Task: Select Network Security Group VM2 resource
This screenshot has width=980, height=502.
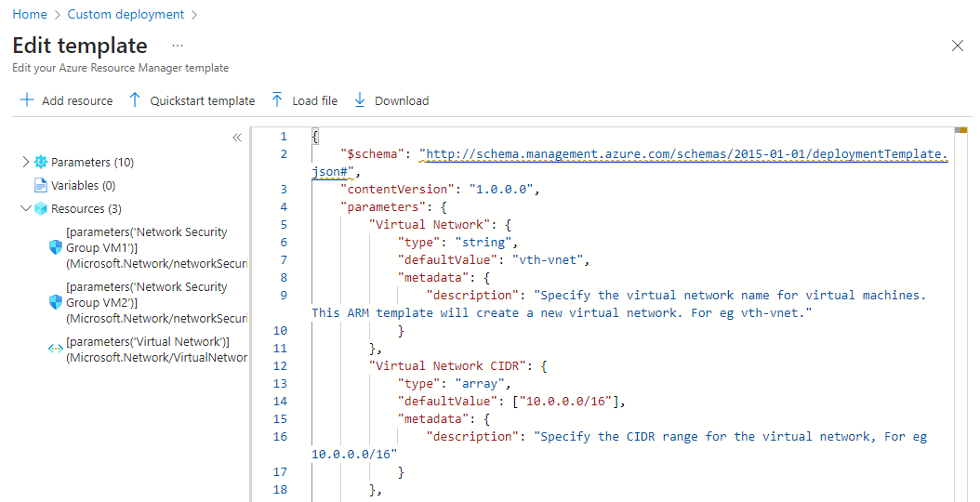Action: [x=156, y=302]
